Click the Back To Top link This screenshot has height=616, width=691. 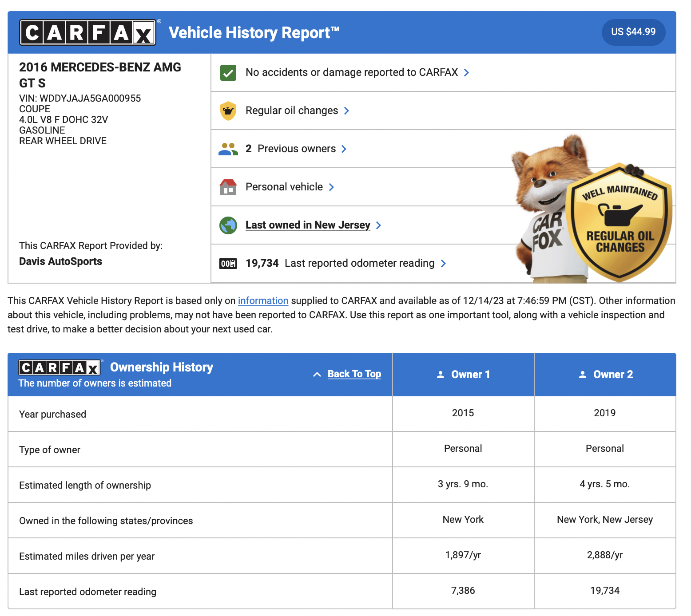coord(354,374)
